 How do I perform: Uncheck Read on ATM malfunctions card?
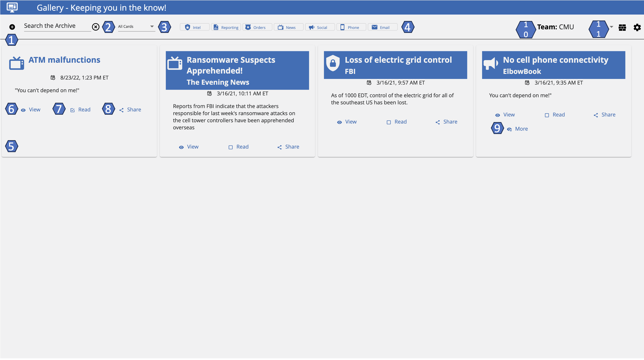[x=80, y=110]
